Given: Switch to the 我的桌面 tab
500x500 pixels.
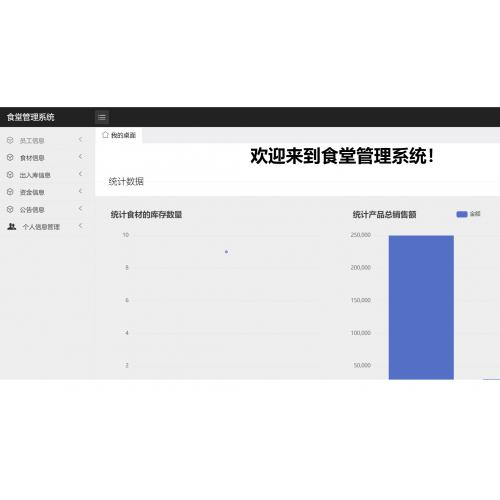Looking at the screenshot, I should 119,135.
